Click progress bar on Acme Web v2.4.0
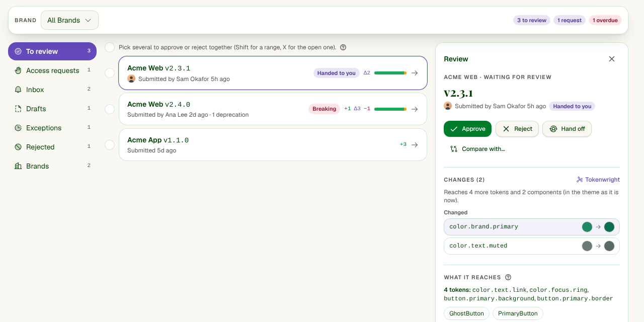 pyautogui.click(x=390, y=109)
